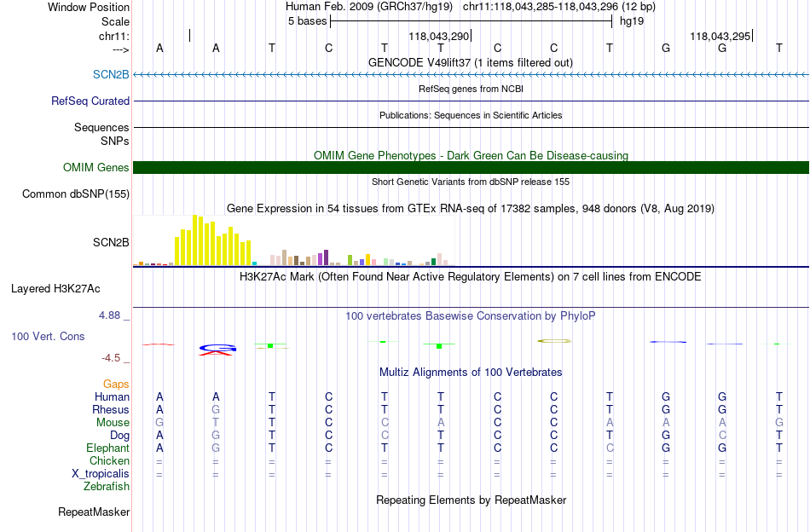Click the Basewise Conservation by PhyloP title
The image size is (810, 532).
(471, 316)
